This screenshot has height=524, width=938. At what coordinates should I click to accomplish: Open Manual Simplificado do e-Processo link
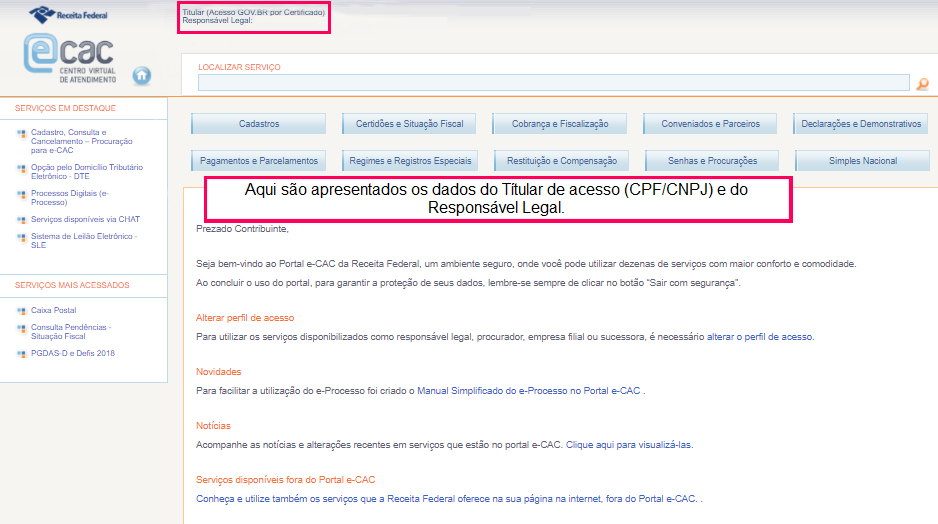[x=528, y=390]
